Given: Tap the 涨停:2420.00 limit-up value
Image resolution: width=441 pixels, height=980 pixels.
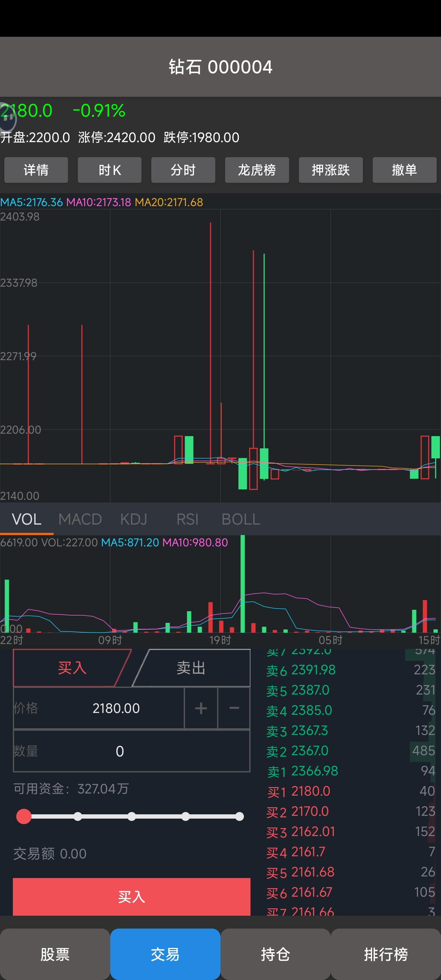Looking at the screenshot, I should tap(117, 137).
